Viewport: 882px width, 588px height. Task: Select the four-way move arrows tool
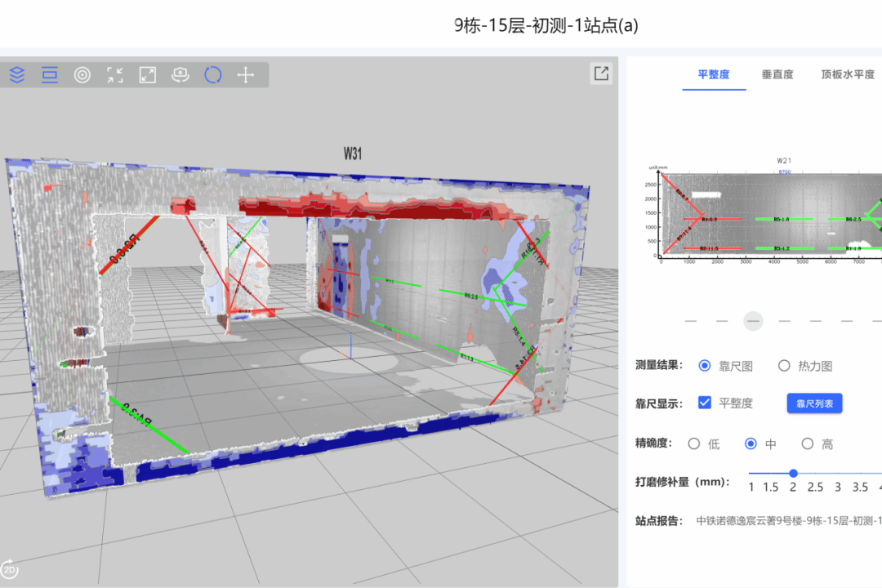click(246, 75)
